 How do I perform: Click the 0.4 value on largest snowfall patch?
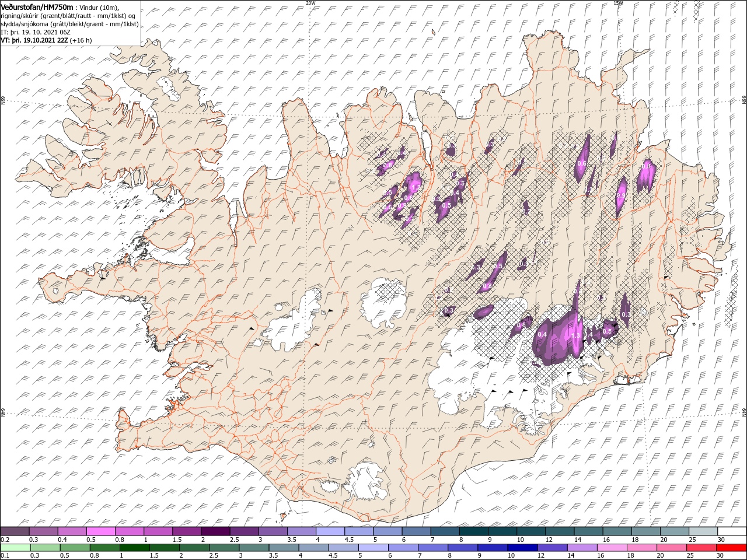coord(542,334)
